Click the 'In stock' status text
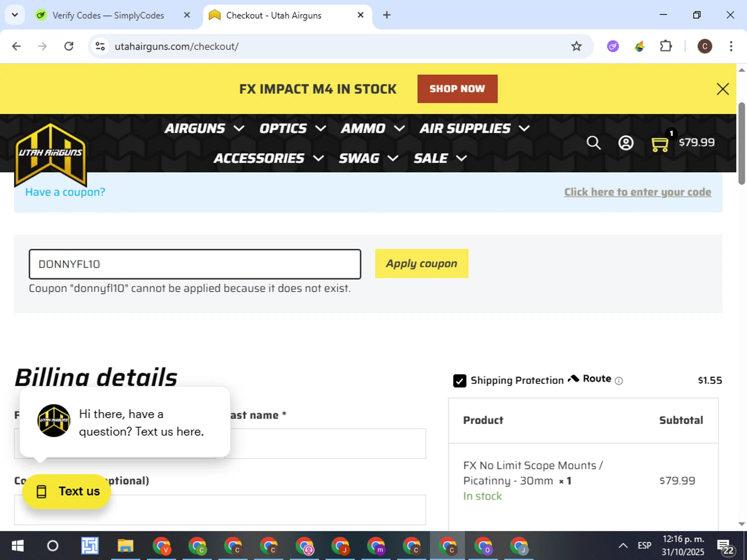The height and width of the screenshot is (560, 747). [x=482, y=496]
